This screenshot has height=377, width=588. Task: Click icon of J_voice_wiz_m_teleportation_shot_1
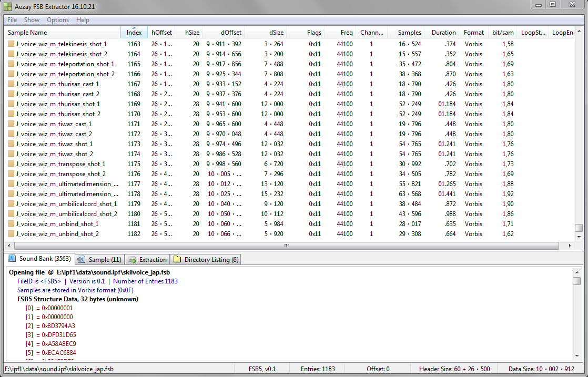(x=11, y=64)
